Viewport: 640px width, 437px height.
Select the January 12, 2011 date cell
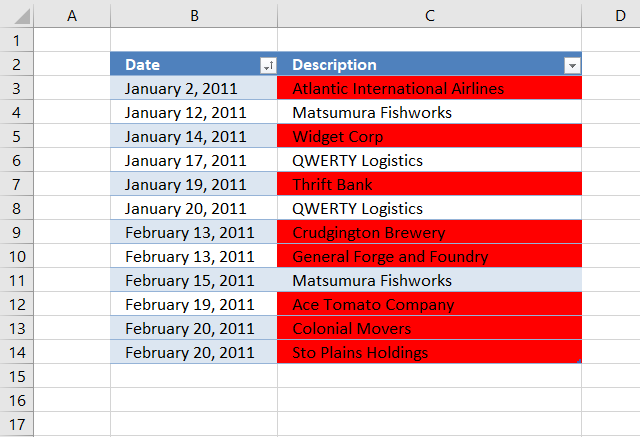pyautogui.click(x=194, y=112)
